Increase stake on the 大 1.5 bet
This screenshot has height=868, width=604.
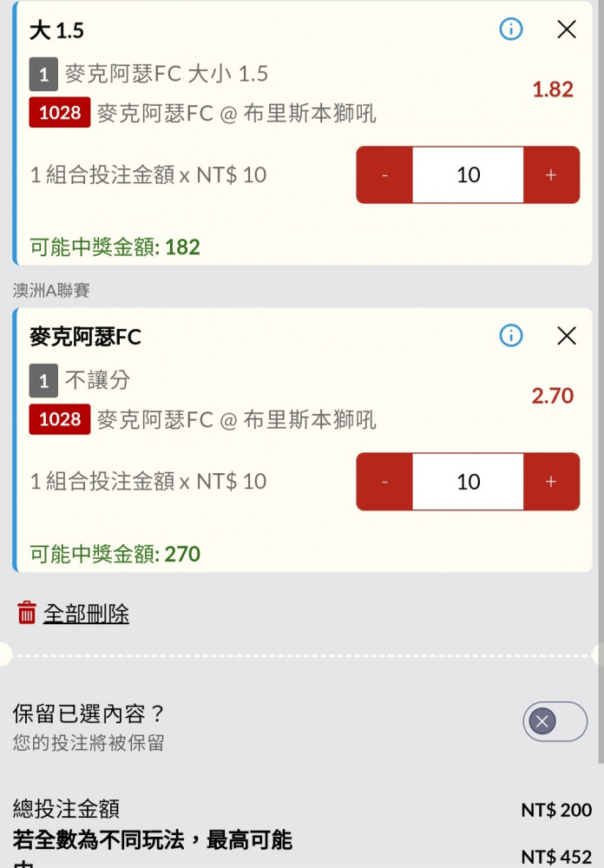(x=551, y=175)
